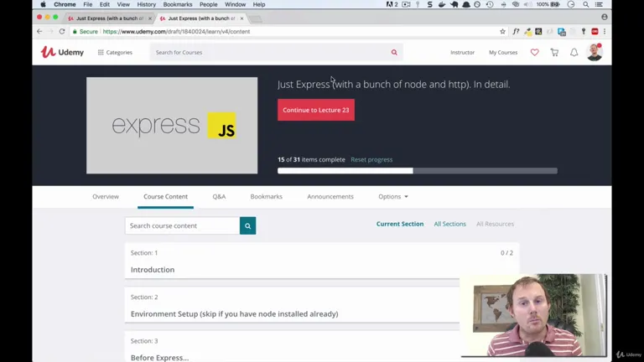Expand the Options dropdown
Viewport: 644px width, 362px height.
393,197
